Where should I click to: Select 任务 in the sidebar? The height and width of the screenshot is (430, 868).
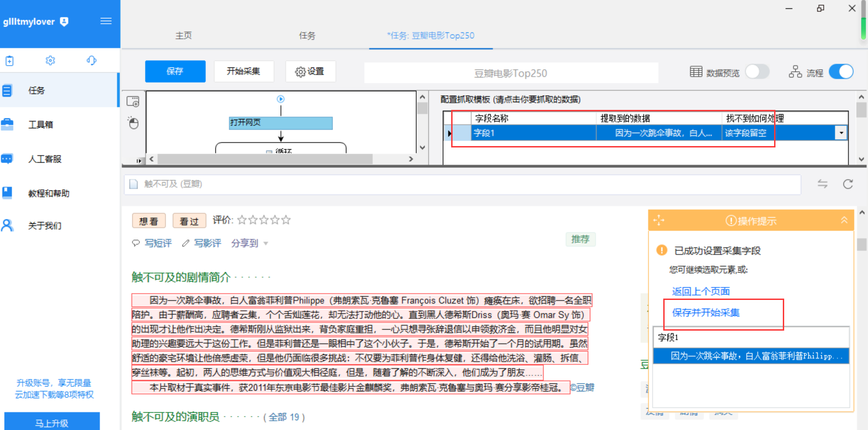[x=60, y=90]
